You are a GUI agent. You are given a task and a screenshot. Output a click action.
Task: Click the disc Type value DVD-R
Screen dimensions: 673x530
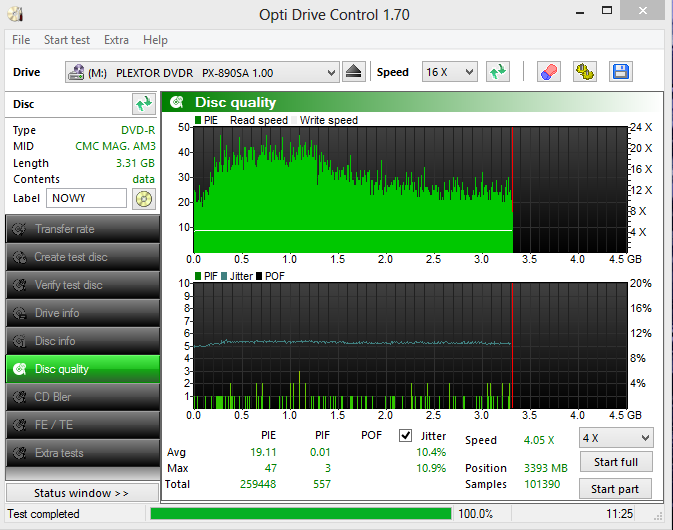pyautogui.click(x=138, y=130)
